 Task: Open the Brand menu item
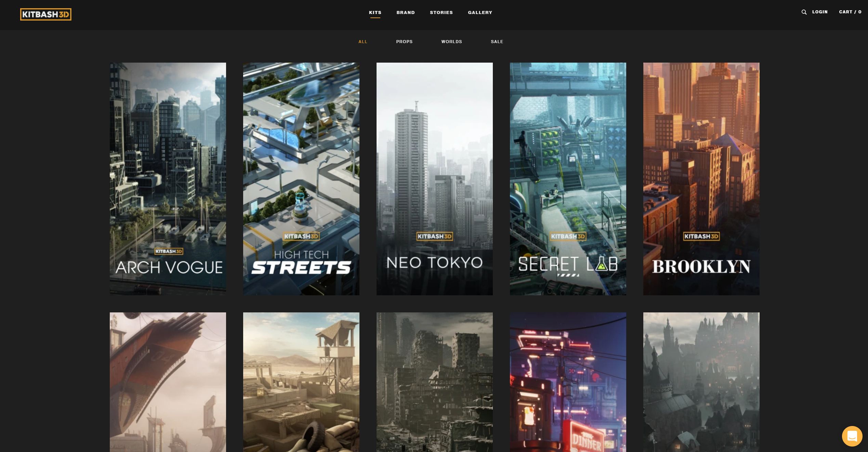406,12
